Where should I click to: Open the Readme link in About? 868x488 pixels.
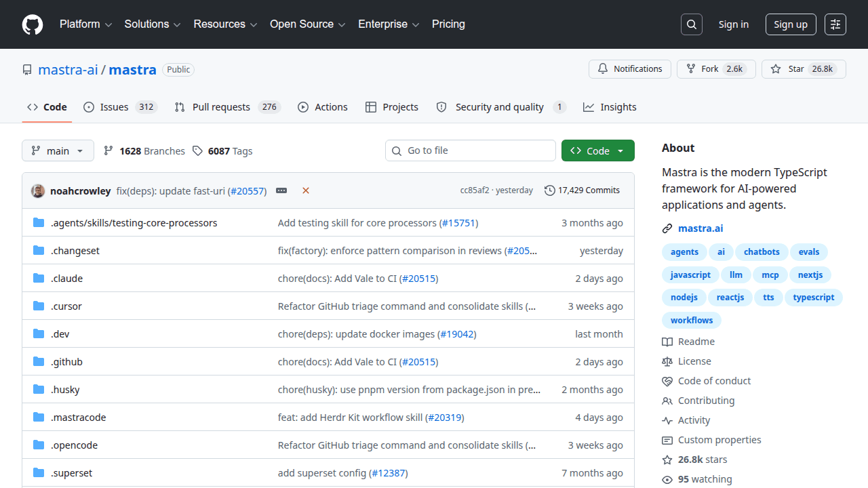[x=688, y=342]
